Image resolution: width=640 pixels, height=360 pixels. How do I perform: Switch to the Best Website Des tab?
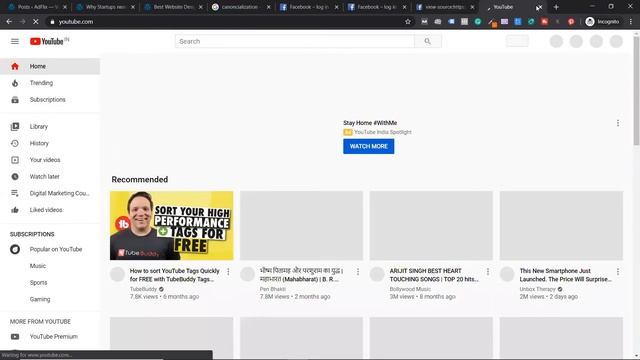point(173,7)
